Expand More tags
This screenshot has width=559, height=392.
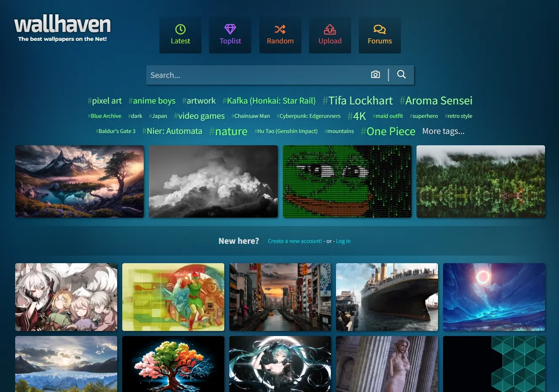pos(443,131)
